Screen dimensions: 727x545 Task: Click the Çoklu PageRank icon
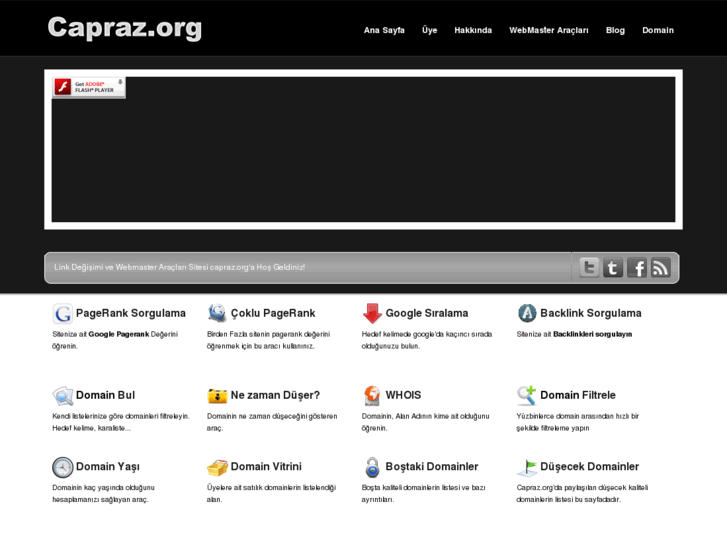[217, 313]
